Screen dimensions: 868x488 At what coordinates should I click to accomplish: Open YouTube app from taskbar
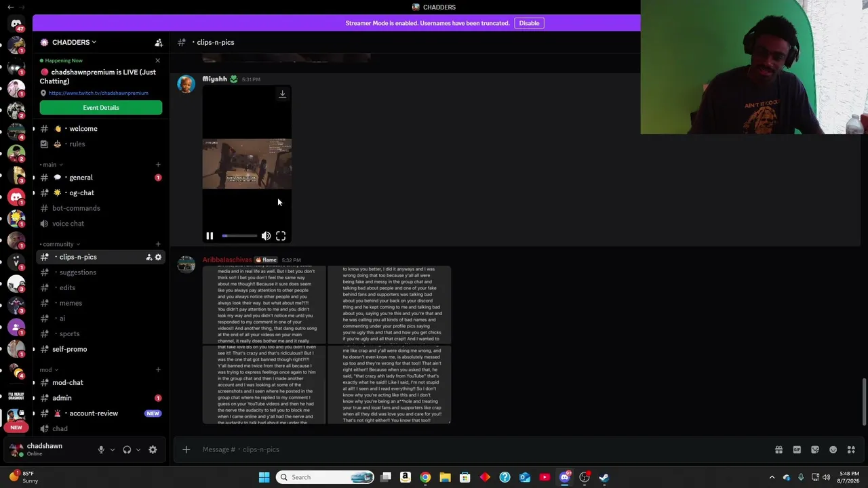[545, 477]
